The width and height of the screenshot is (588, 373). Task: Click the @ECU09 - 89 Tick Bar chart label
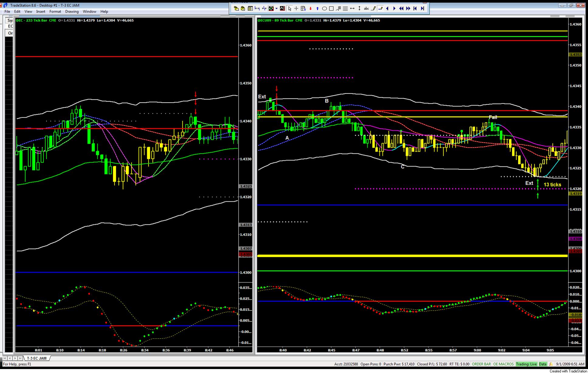[276, 20]
